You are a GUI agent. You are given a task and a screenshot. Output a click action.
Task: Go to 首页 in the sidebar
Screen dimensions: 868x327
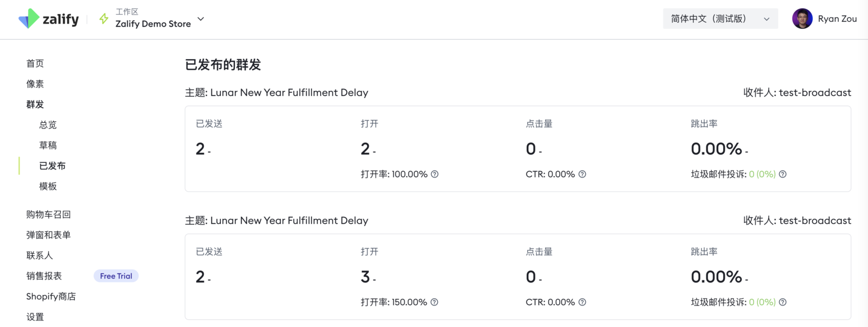(35, 64)
